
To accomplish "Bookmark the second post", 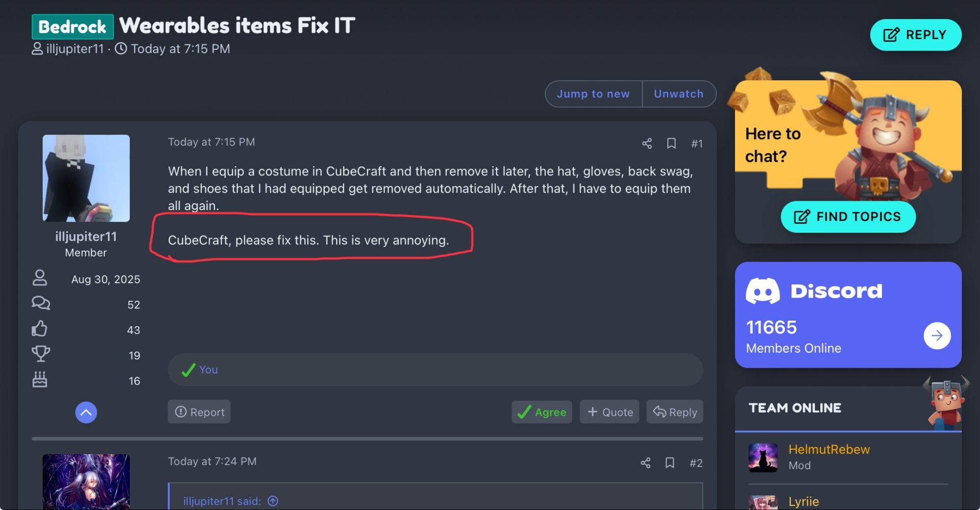I will [670, 462].
